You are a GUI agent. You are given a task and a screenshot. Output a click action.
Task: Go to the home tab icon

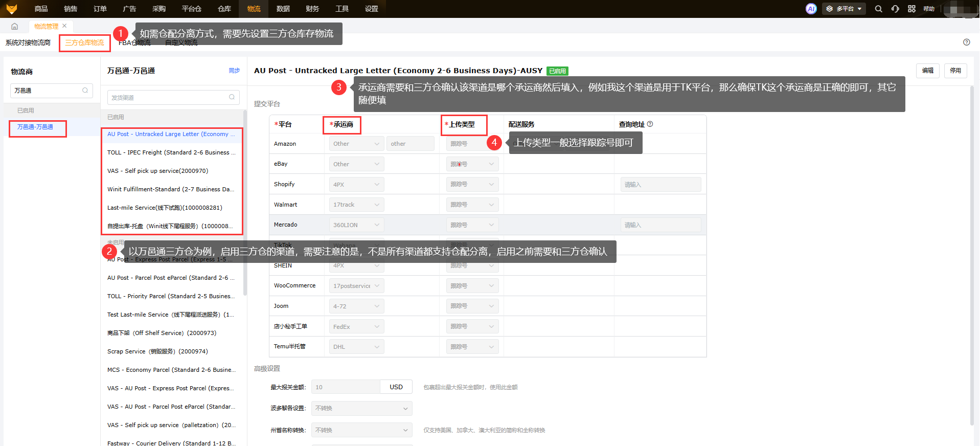click(x=14, y=26)
